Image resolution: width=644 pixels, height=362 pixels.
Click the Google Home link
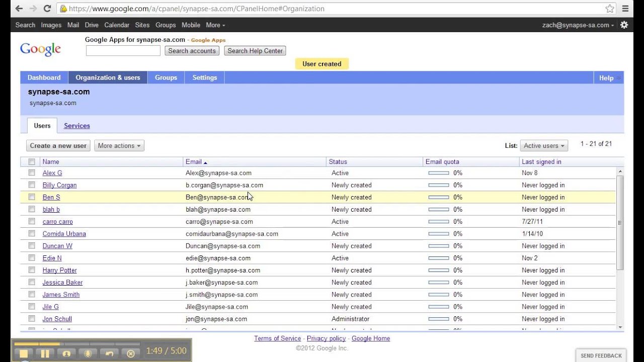(371, 338)
